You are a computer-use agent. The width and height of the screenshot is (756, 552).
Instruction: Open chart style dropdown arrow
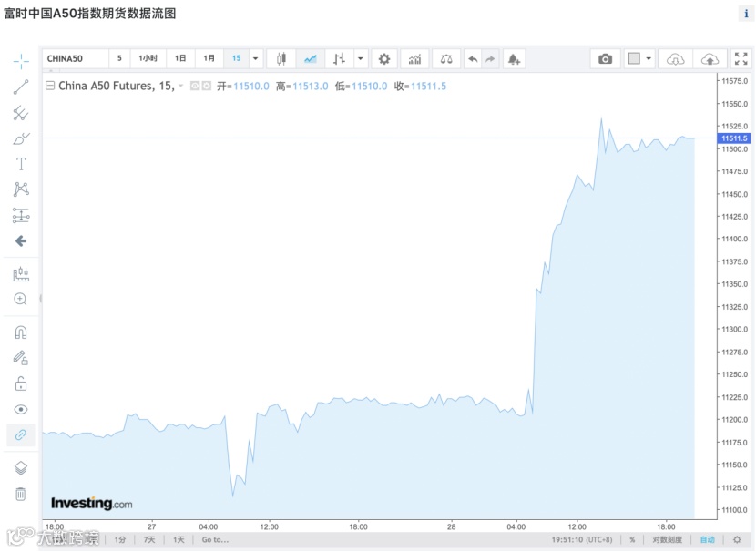pyautogui.click(x=360, y=59)
